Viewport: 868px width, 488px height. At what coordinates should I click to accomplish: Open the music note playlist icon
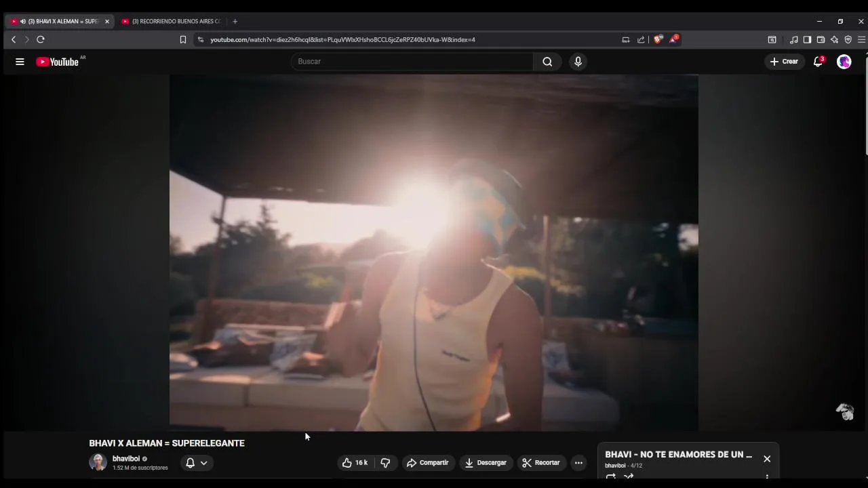pos(794,40)
